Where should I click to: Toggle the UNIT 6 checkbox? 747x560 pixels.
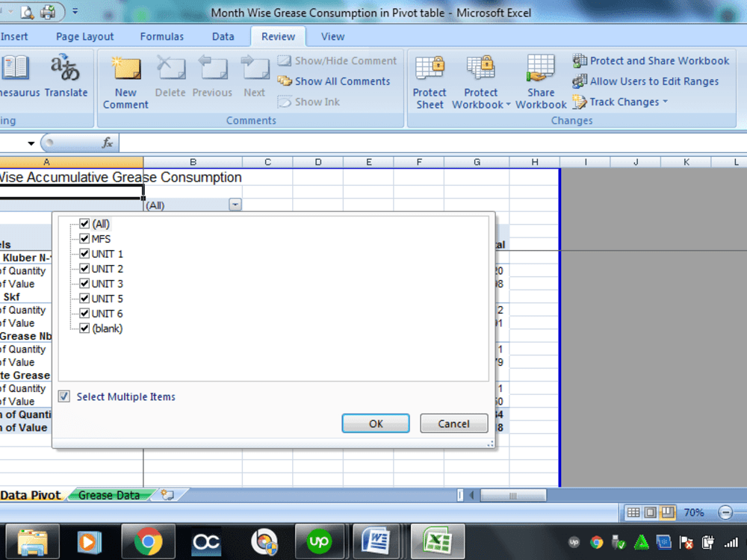tap(84, 314)
